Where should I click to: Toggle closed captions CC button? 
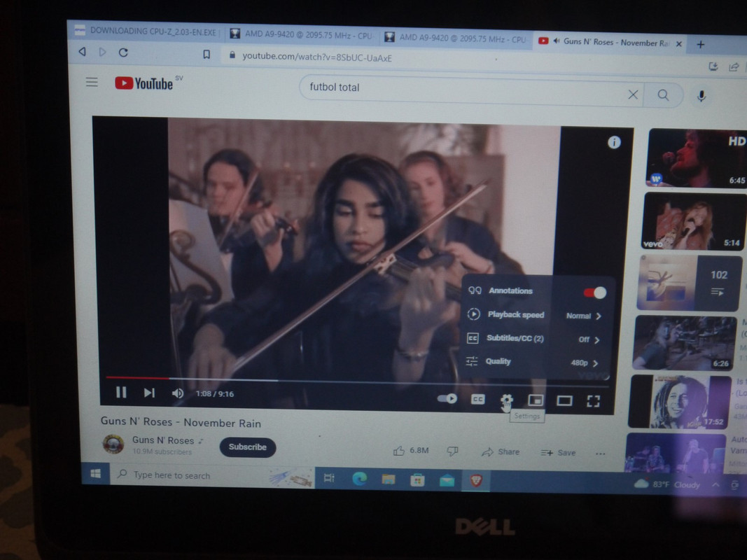point(477,400)
